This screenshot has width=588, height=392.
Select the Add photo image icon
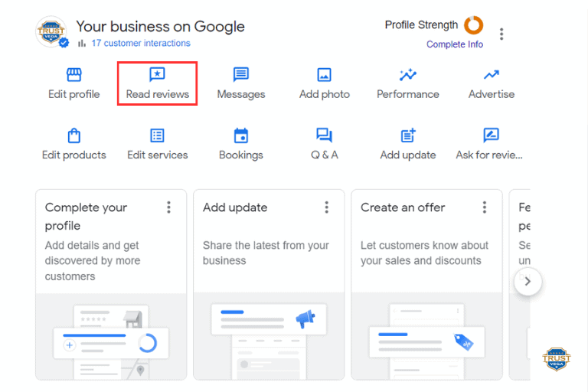tap(325, 75)
